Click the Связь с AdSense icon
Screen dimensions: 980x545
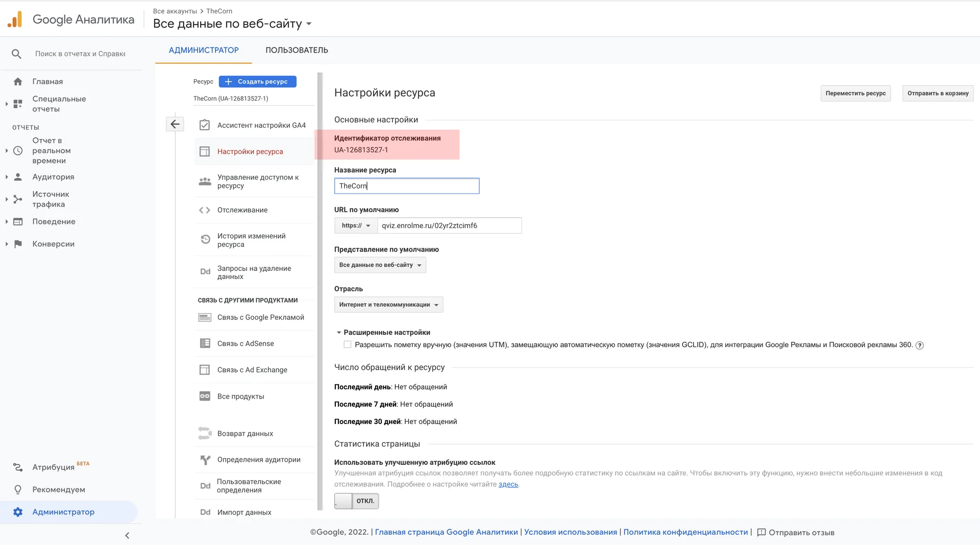[205, 343]
